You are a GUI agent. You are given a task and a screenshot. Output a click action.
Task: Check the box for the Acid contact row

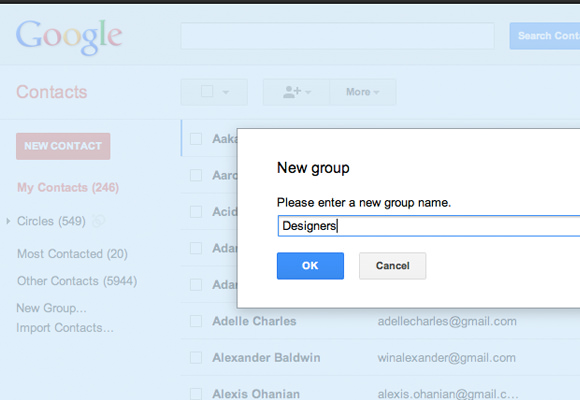coord(196,212)
